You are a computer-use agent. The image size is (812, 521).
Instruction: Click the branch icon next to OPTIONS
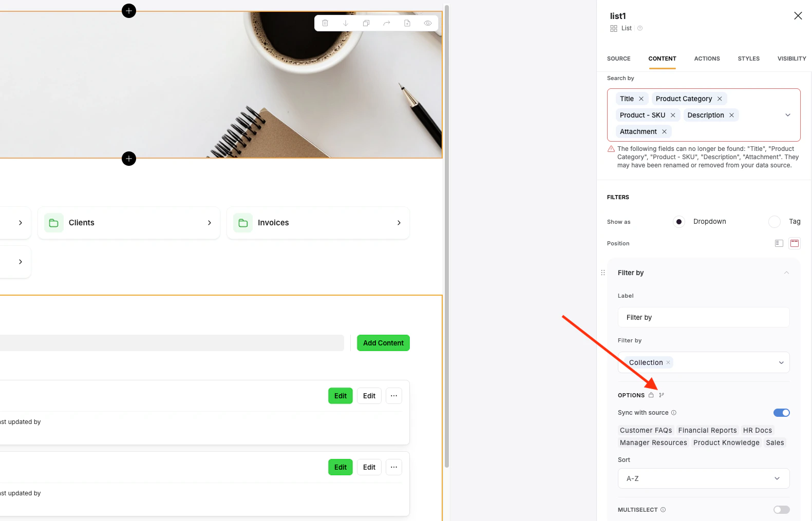point(662,395)
